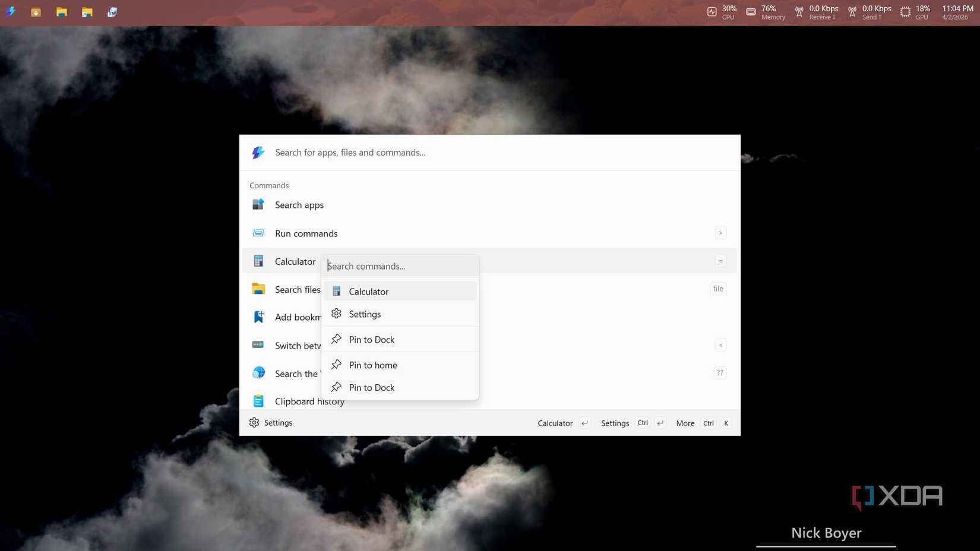Image resolution: width=980 pixels, height=551 pixels.
Task: Click the Calculator Enter action in the footer
Action: (564, 423)
